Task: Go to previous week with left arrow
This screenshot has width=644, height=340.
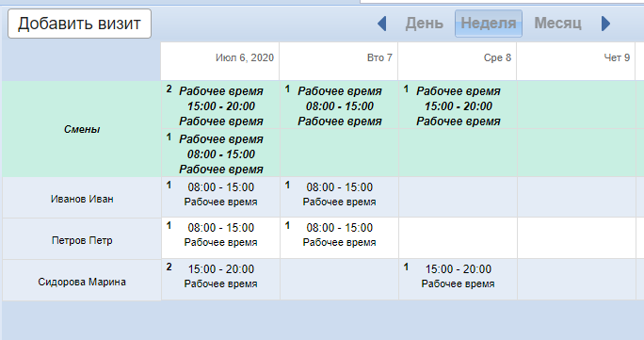Action: (382, 24)
